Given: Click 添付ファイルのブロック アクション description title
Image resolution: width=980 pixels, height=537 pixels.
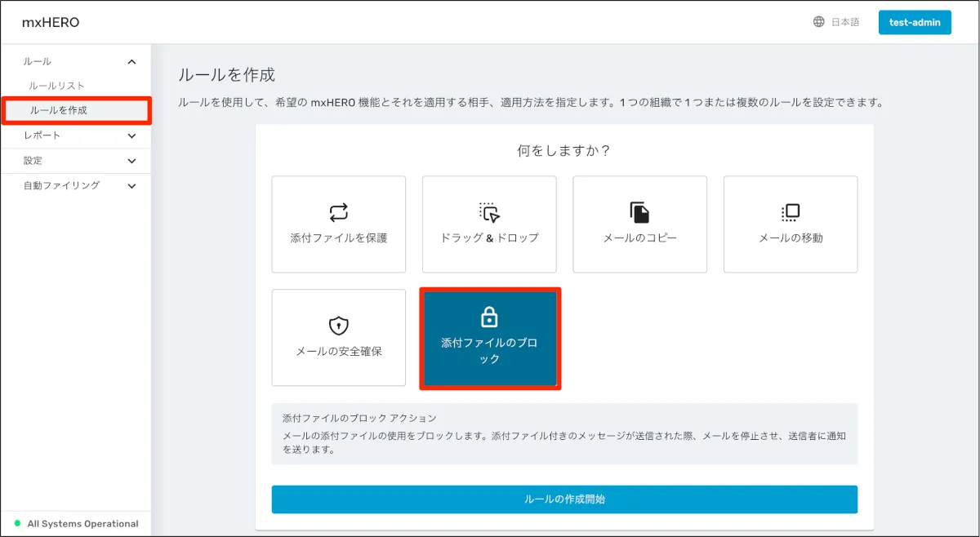Looking at the screenshot, I should pos(359,418).
